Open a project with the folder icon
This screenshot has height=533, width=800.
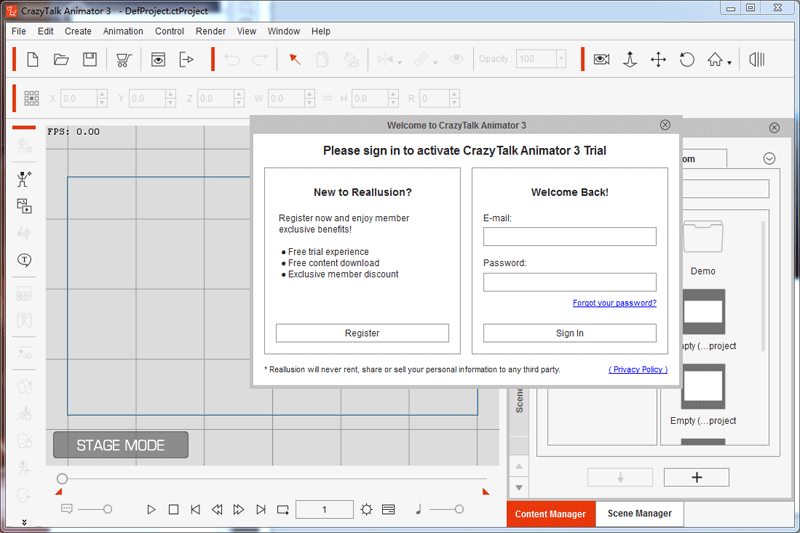click(x=61, y=60)
